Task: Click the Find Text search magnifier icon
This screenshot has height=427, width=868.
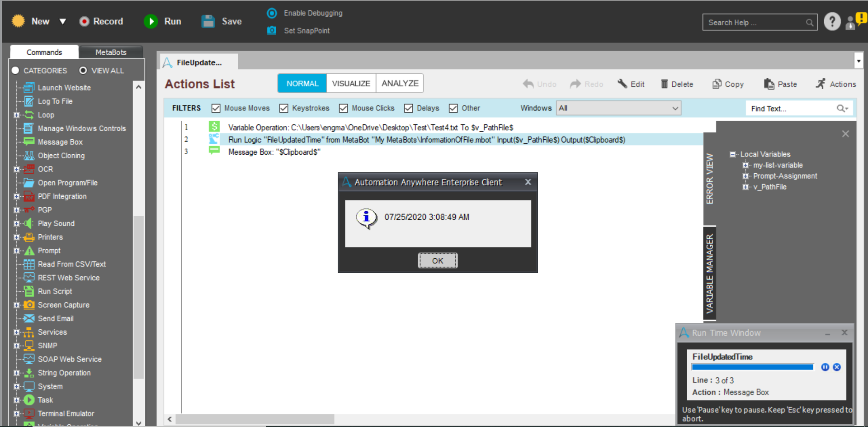Action: coord(842,109)
